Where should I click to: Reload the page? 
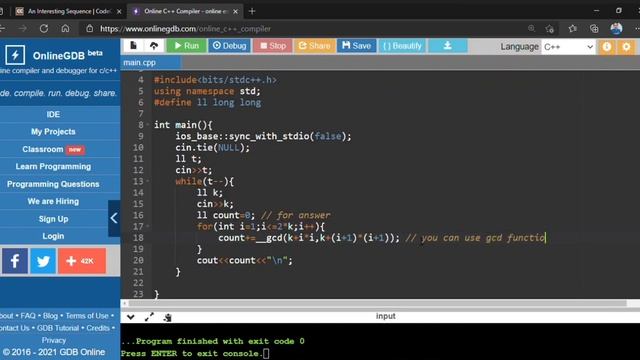44,29
